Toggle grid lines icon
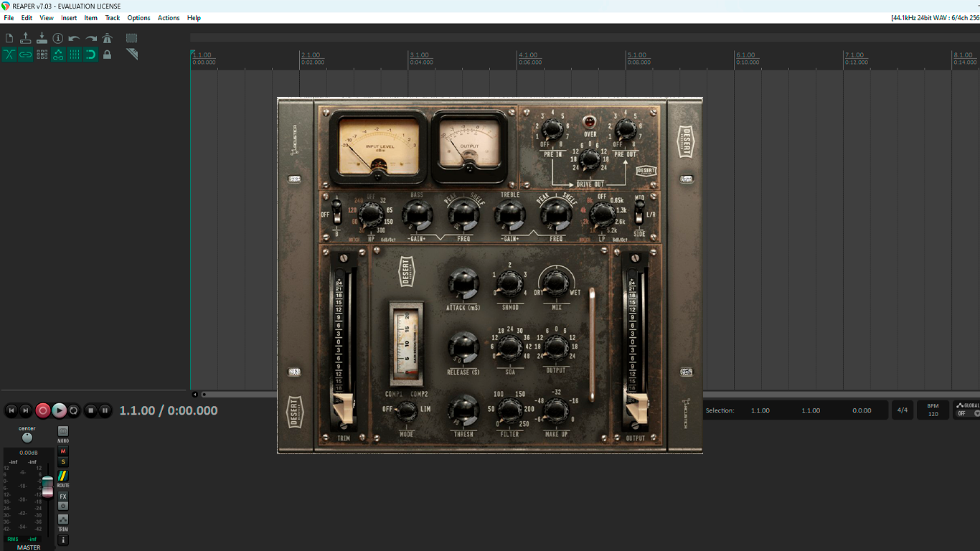This screenshot has width=980, height=551. point(75,55)
